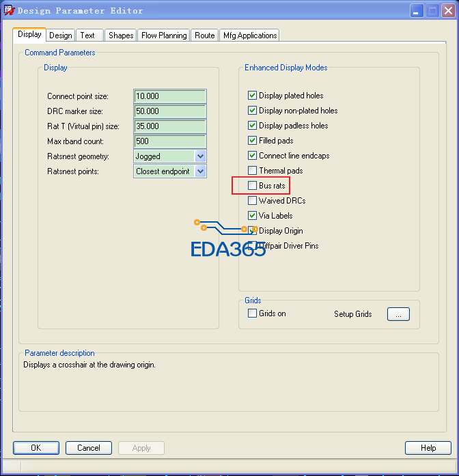Click the 'Setup Grids' label
The height and width of the screenshot is (476, 459).
click(352, 314)
